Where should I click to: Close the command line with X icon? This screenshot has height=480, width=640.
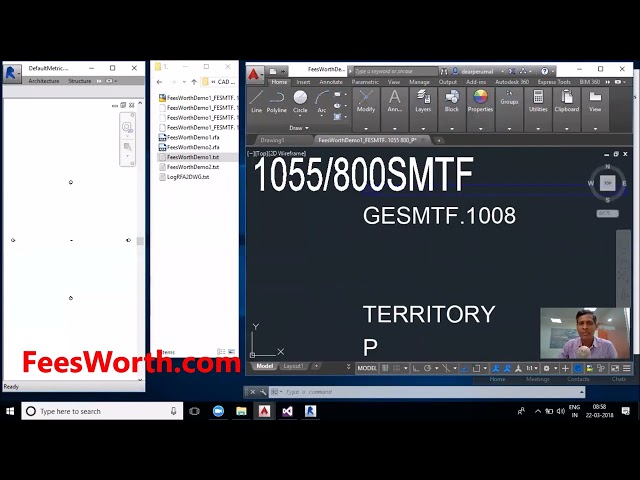click(x=253, y=392)
